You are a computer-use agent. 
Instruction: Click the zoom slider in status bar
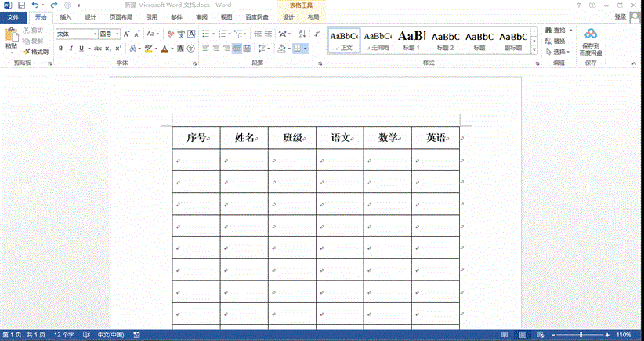pyautogui.click(x=581, y=335)
